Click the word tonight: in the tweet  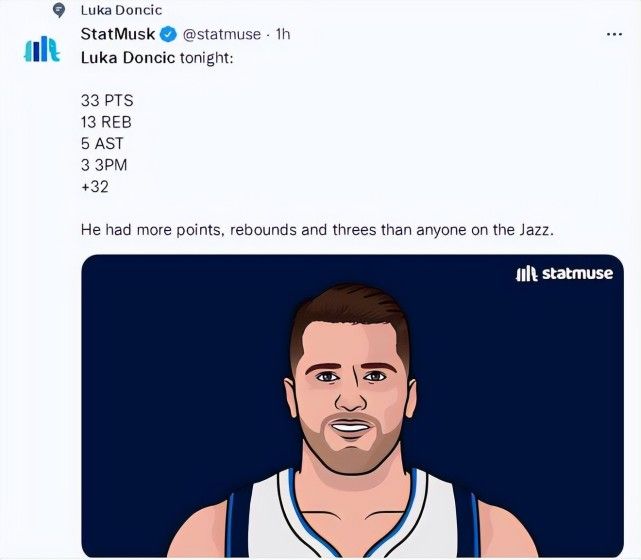206,57
